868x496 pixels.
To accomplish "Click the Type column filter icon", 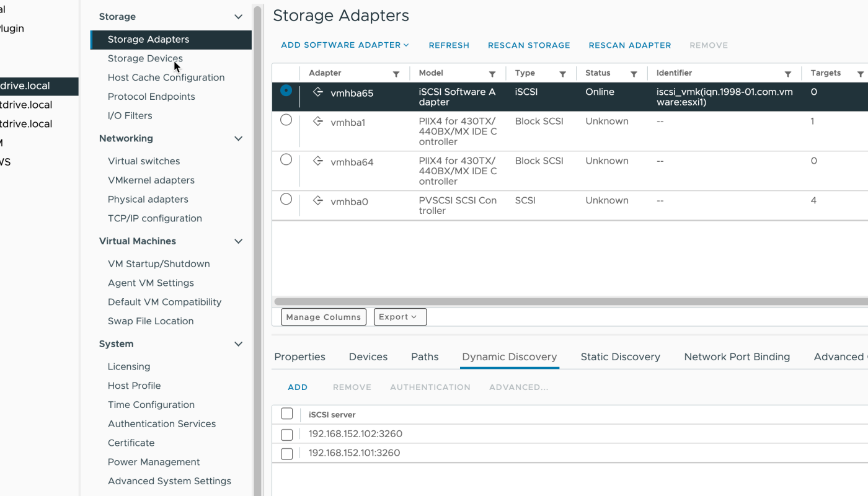I will tap(563, 74).
